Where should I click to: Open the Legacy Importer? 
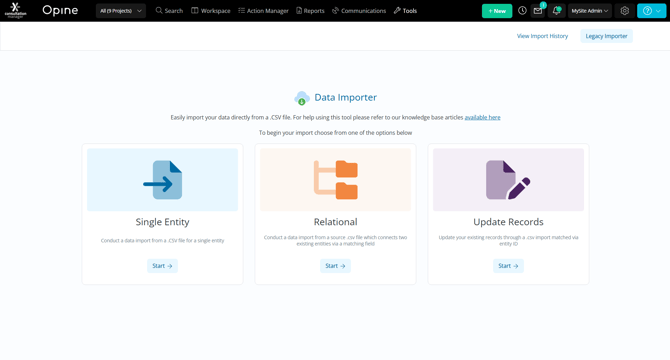click(x=606, y=36)
